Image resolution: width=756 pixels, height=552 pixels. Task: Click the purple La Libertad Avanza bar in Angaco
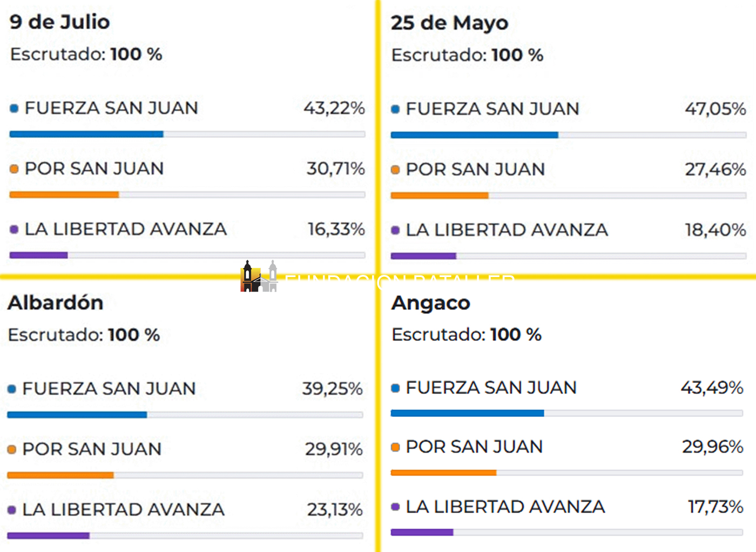pyautogui.click(x=422, y=533)
